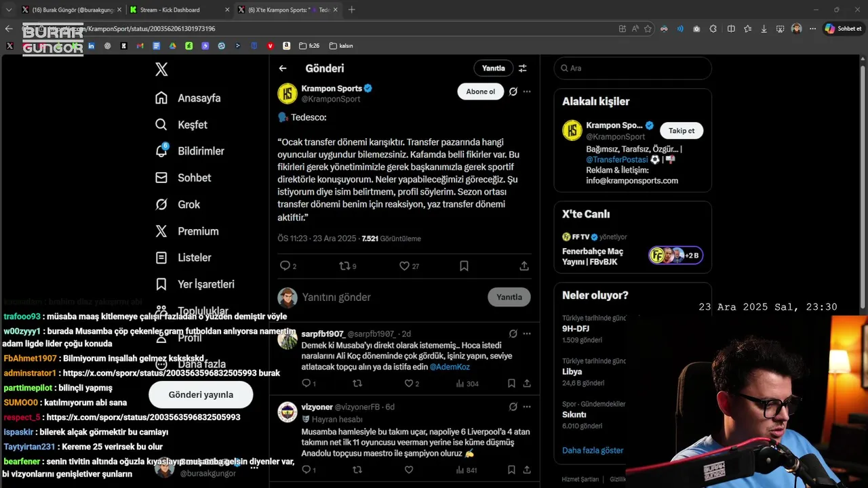Click Takip et for Krampon Sports
This screenshot has width=868, height=488.
[682, 131]
